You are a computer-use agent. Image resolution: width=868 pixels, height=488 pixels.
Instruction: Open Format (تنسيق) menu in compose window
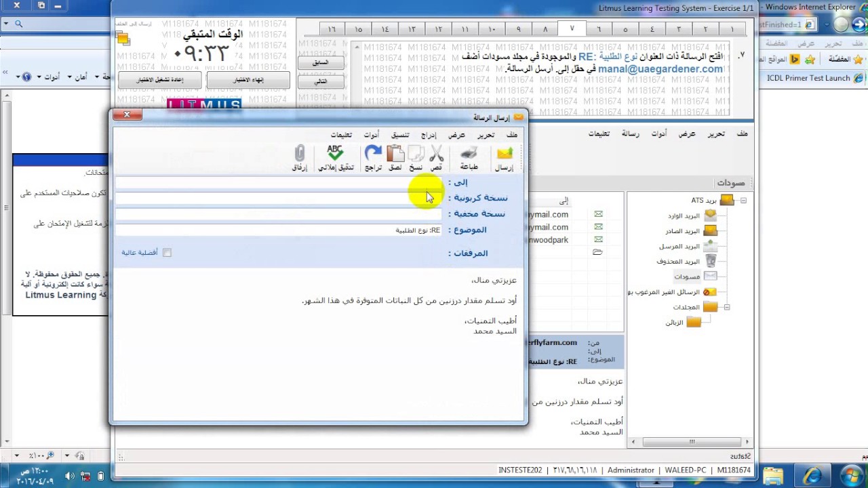[400, 135]
